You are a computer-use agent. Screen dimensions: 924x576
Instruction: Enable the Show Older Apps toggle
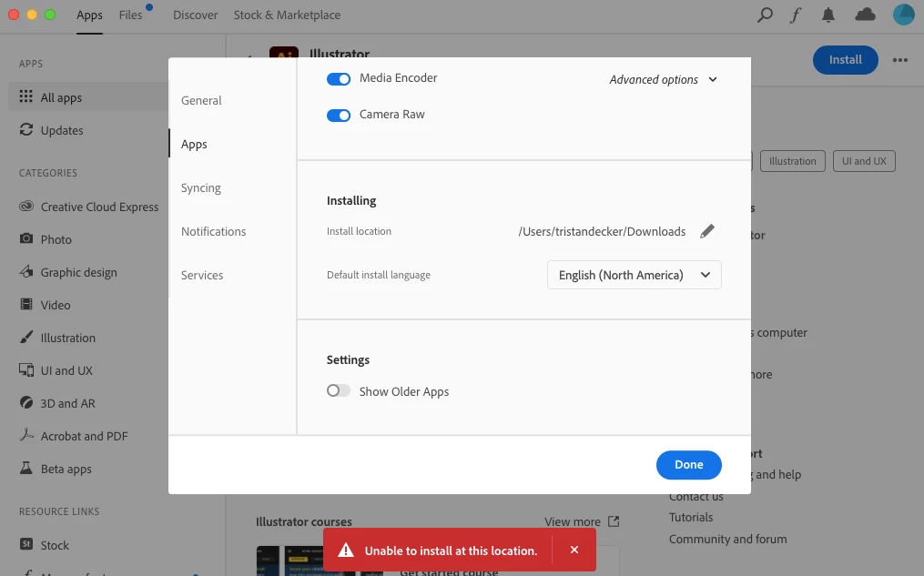point(339,390)
